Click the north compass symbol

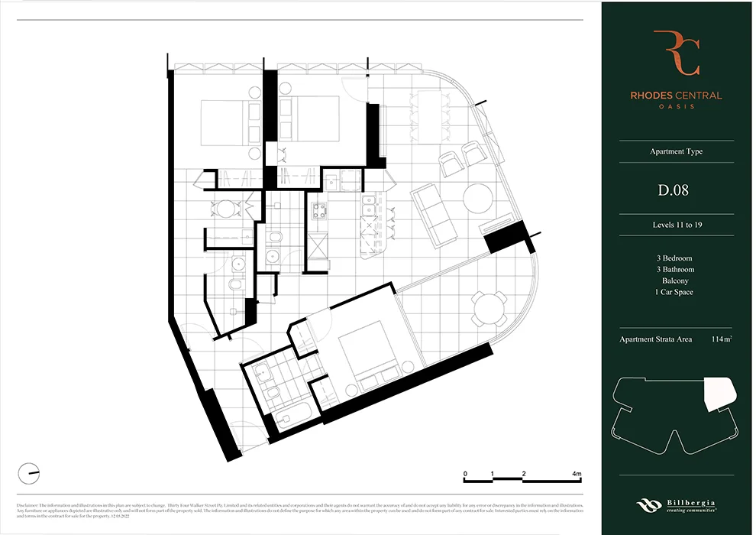point(29,474)
